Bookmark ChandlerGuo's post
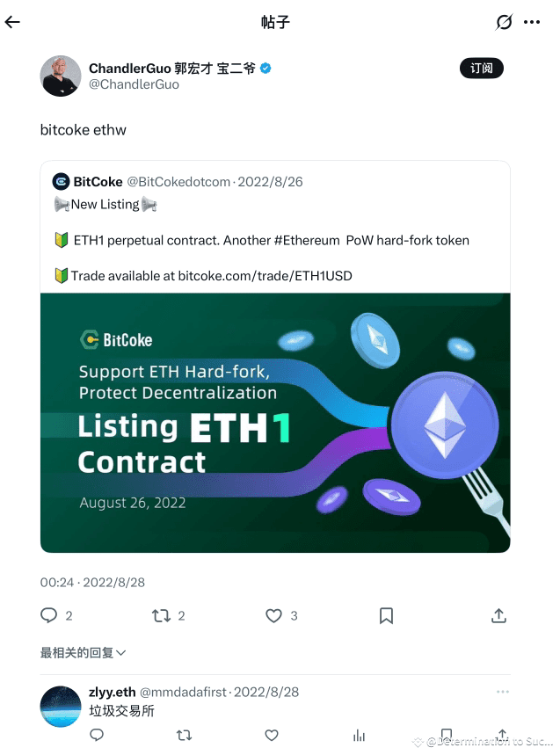Image resolution: width=560 pixels, height=755 pixels. pyautogui.click(x=386, y=616)
